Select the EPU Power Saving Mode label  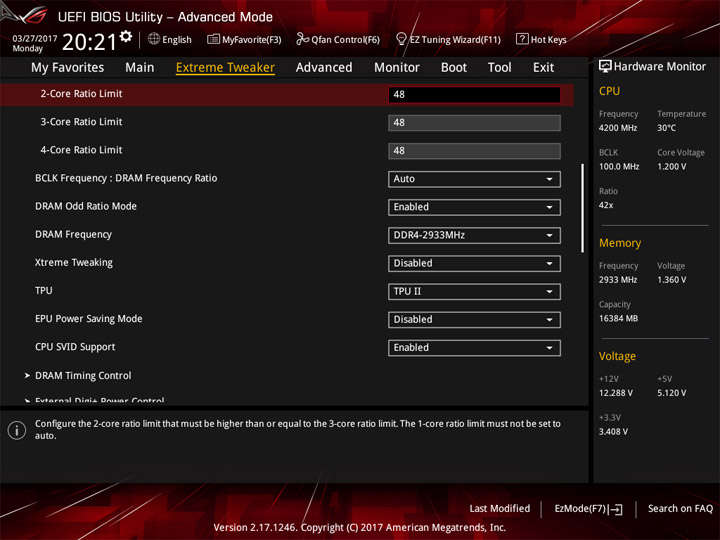[89, 319]
